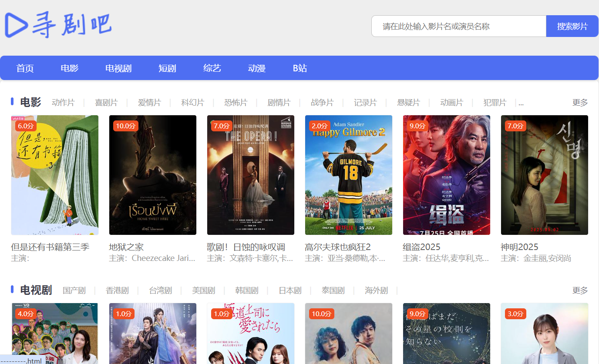The width and height of the screenshot is (599, 364).
Task: Expand the movie genre list ellipsis
Action: [x=521, y=103]
